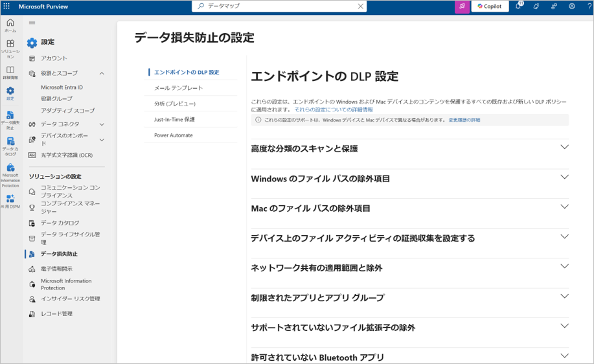
Task: Click the 設定 heading in sidebar
Action: (x=48, y=42)
